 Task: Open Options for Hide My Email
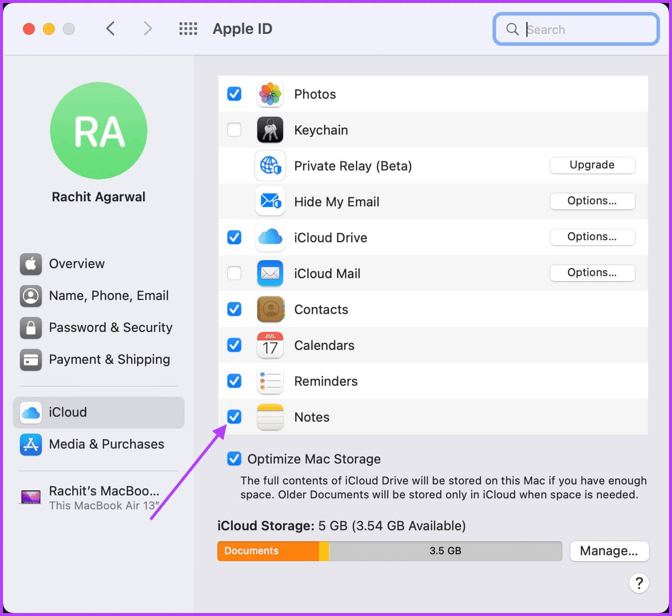[592, 201]
